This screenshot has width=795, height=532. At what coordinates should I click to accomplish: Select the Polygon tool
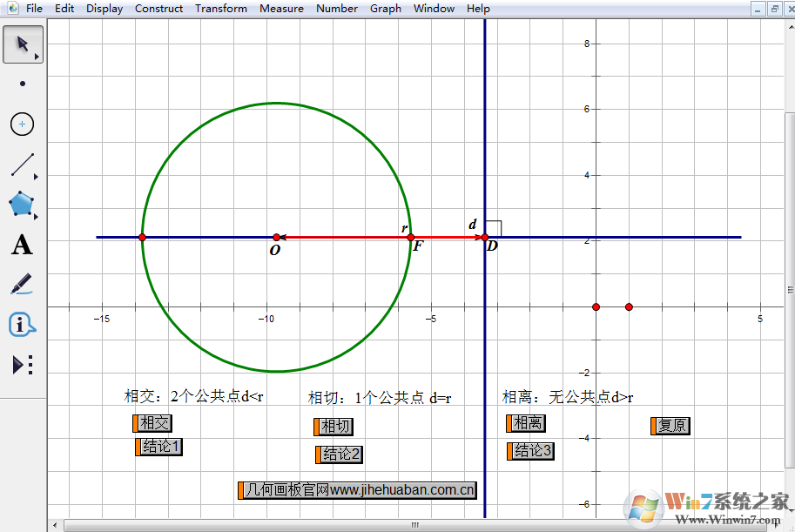point(23,205)
